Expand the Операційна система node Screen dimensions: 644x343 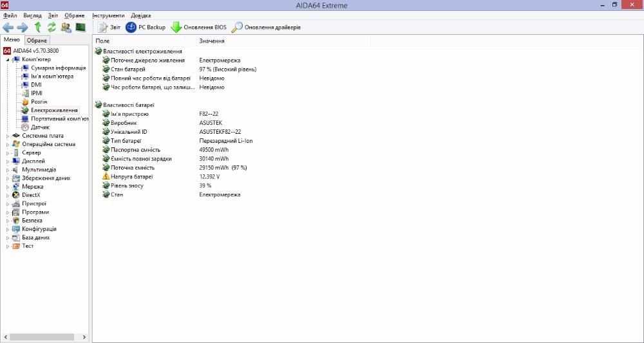click(x=8, y=144)
